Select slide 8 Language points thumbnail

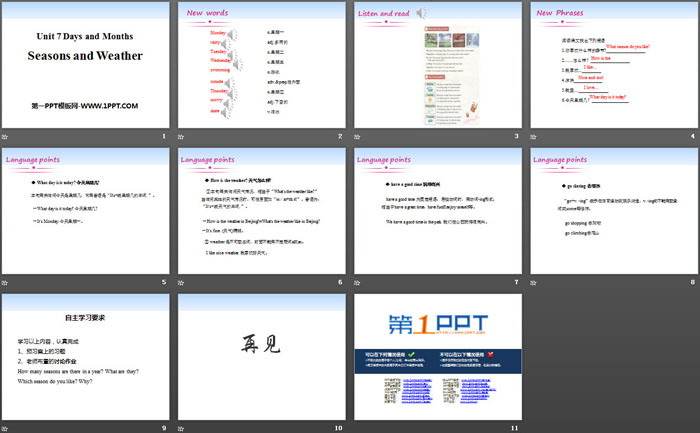pos(614,211)
